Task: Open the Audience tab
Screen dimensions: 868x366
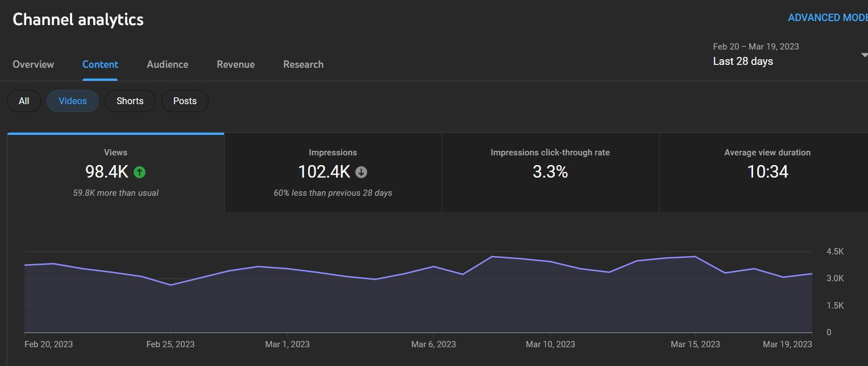Action: [167, 64]
